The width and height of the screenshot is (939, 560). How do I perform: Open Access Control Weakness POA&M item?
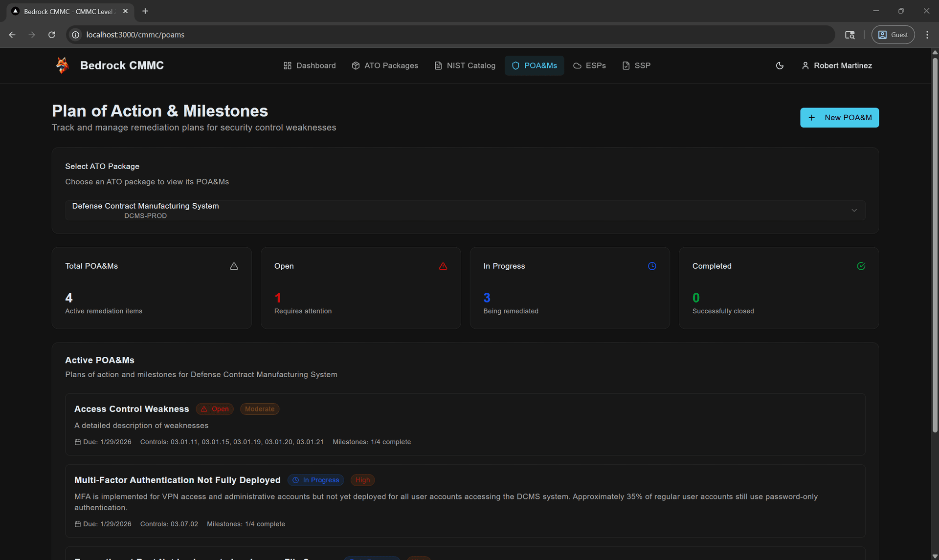132,409
